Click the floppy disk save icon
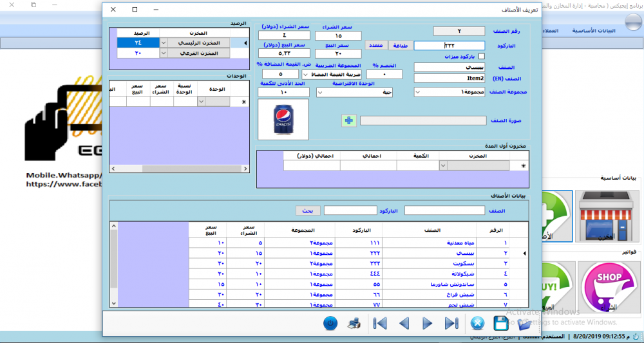 click(500, 323)
